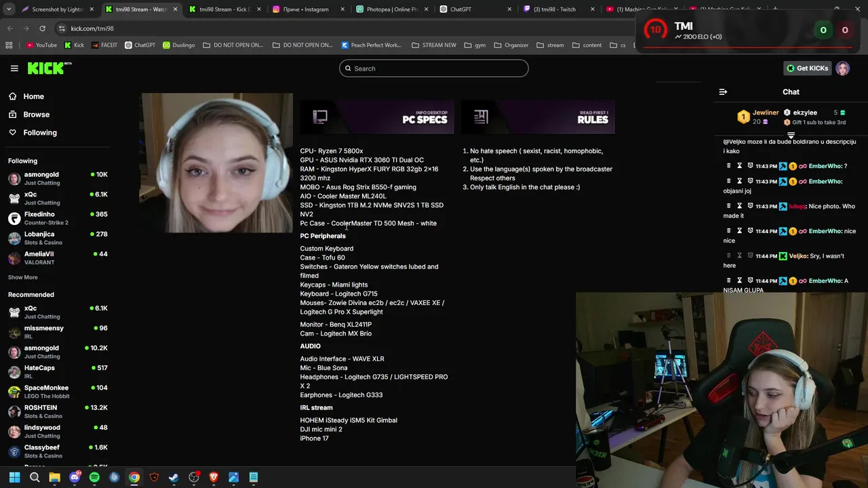The height and width of the screenshot is (488, 868).
Task: Open streamer profile photo thumbnail
Action: (217, 163)
